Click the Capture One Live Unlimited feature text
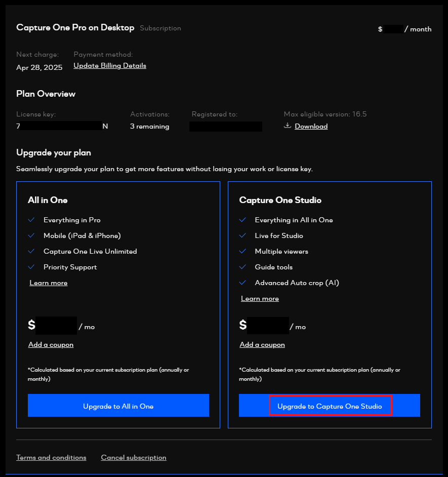The height and width of the screenshot is (477, 448). [x=90, y=251]
